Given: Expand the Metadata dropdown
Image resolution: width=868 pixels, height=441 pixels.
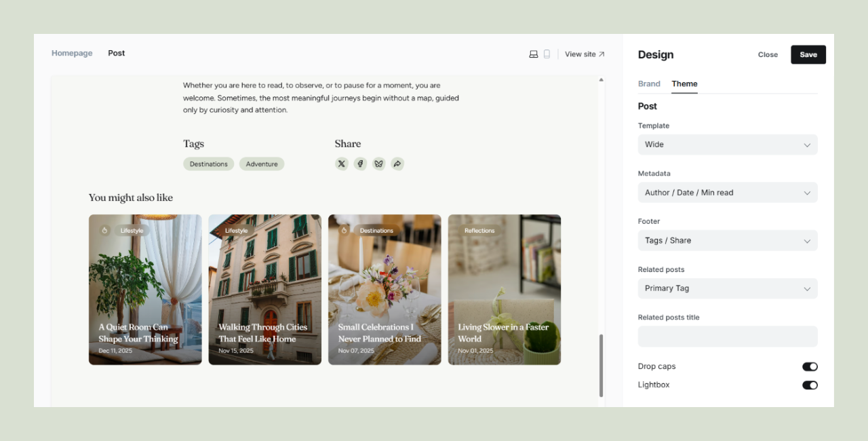Looking at the screenshot, I should pos(727,193).
